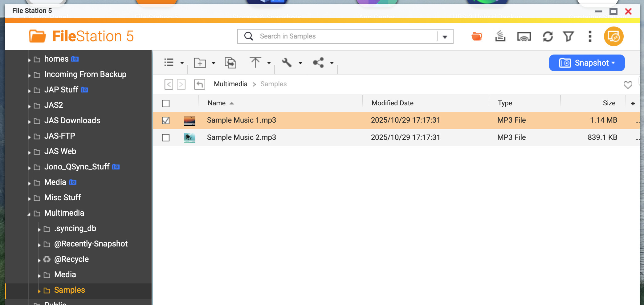The height and width of the screenshot is (305, 644).
Task: Add Samples folder to favorites heart icon
Action: click(628, 84)
